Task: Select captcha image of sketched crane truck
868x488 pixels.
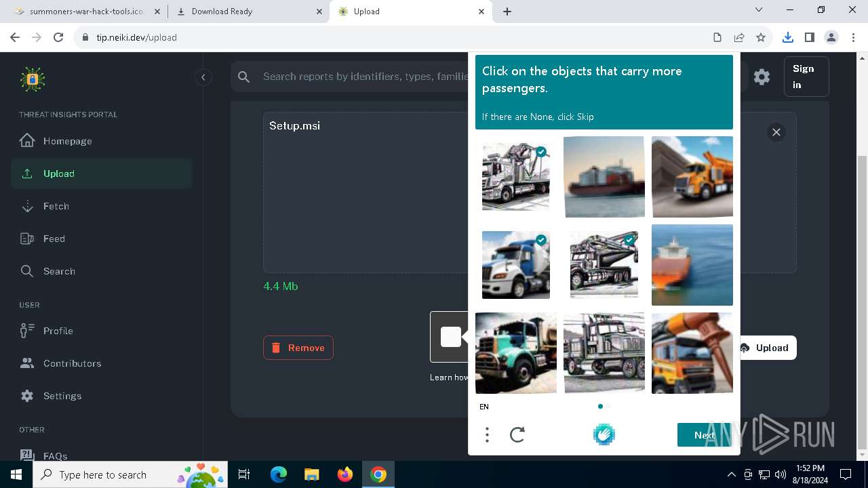Action: pyautogui.click(x=516, y=177)
